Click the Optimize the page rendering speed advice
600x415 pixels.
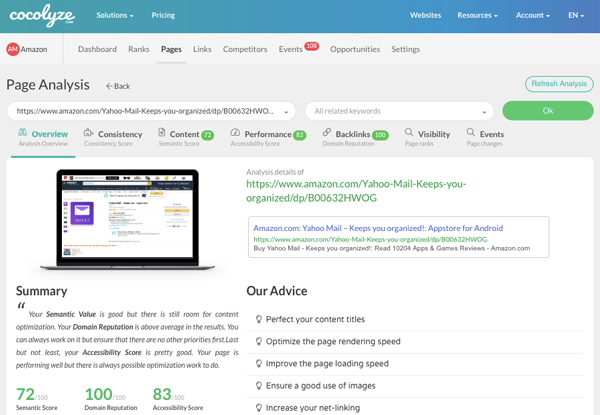[x=333, y=341]
